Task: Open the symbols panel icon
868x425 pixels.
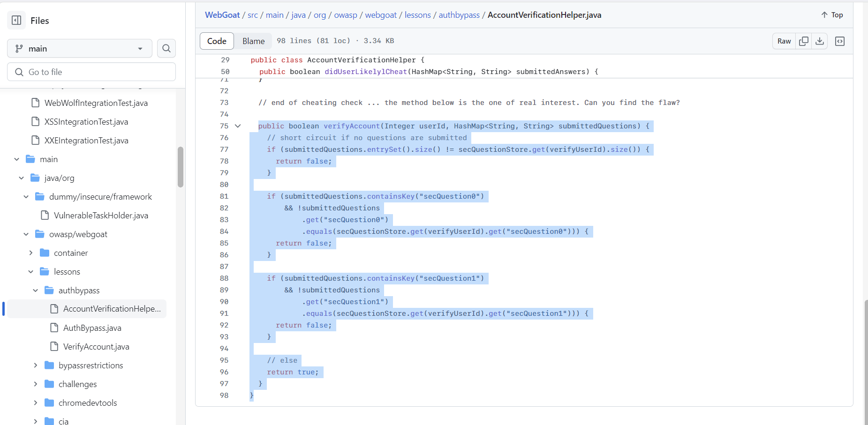Action: coord(840,41)
